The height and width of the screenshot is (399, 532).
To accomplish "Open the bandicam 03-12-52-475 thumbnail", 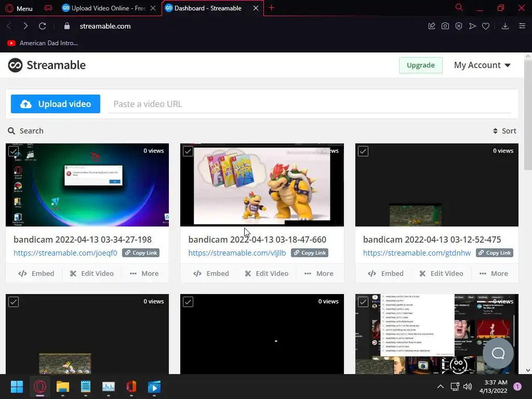I will tap(436, 185).
